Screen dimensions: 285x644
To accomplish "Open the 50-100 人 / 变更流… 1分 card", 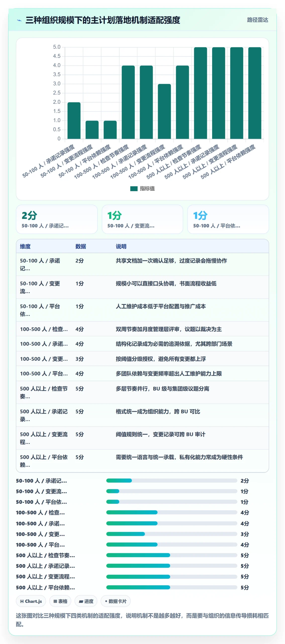I will [142, 219].
